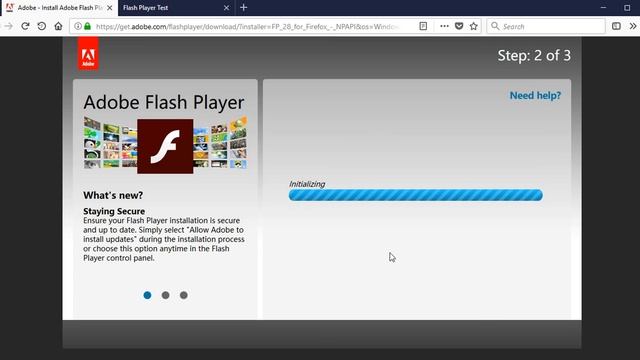Click the Staying Secure subheading
The image size is (640, 360).
point(114,211)
